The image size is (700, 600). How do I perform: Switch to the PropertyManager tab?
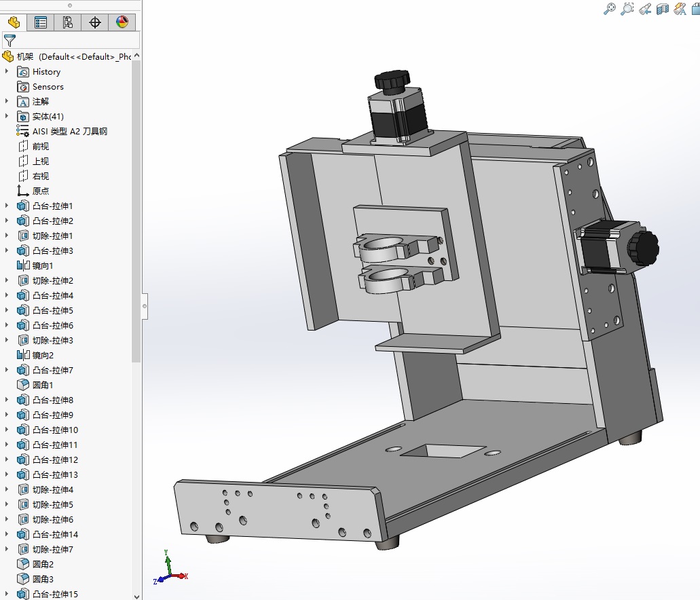pyautogui.click(x=41, y=22)
